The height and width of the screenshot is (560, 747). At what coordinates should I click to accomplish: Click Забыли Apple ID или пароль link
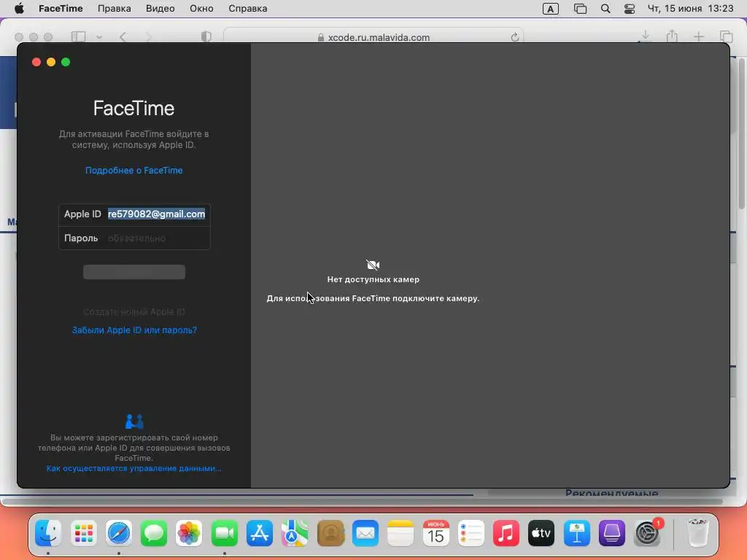(134, 330)
